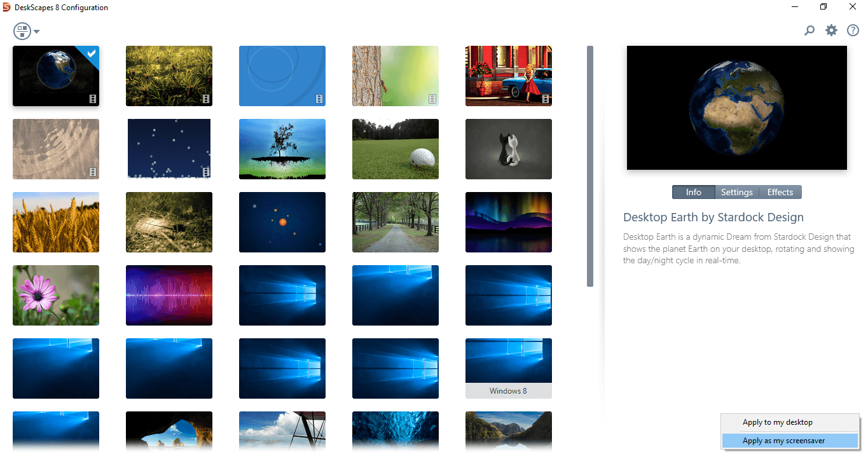Screen dimensions: 868x461
Task: Select the night snowfall thumbnail
Action: 169,149
